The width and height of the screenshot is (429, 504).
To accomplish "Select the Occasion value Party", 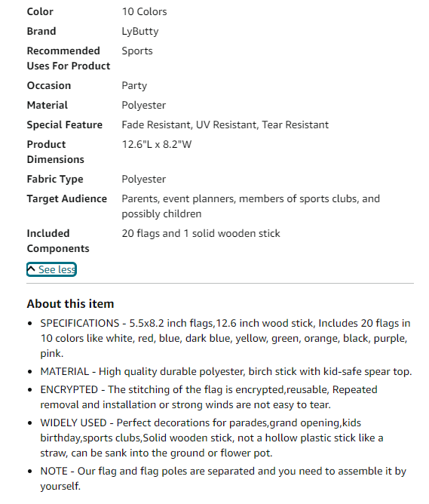I will (134, 86).
